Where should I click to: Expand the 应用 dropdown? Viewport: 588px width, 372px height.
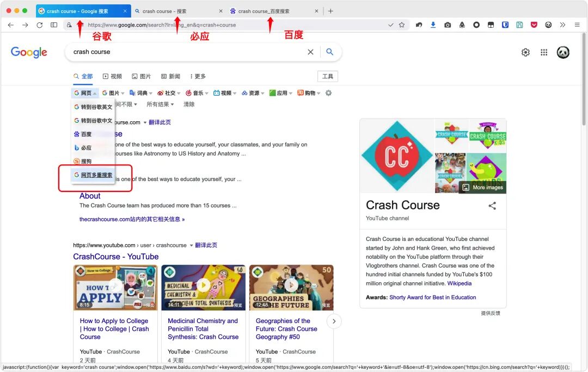281,93
